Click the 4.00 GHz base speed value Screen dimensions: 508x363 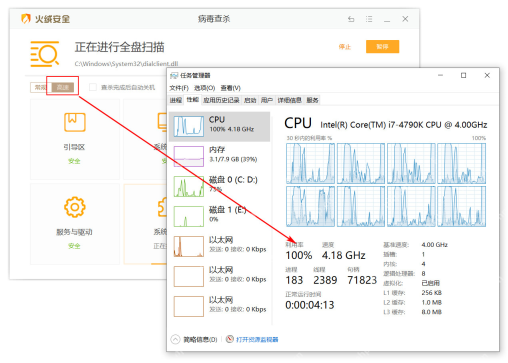(x=434, y=245)
